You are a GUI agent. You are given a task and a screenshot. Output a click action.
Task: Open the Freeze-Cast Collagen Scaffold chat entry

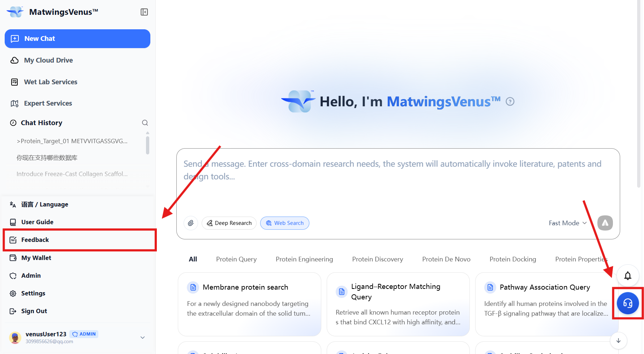click(x=72, y=174)
